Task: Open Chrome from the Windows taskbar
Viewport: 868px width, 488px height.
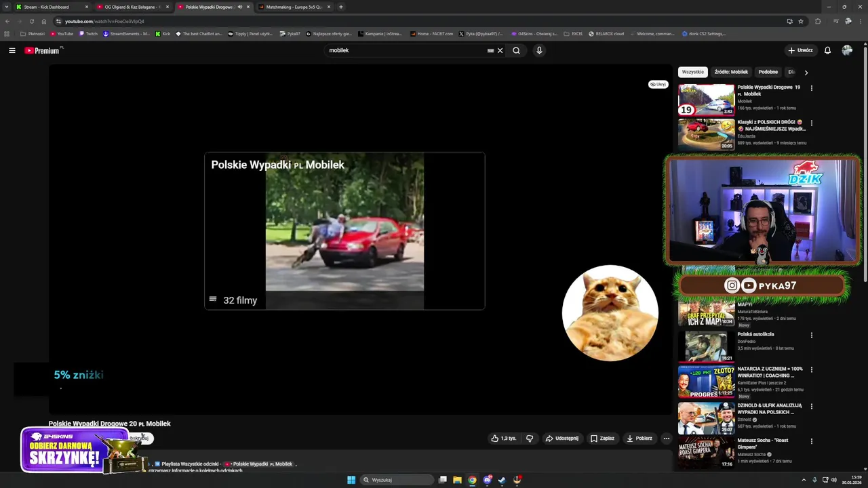Action: tap(472, 480)
